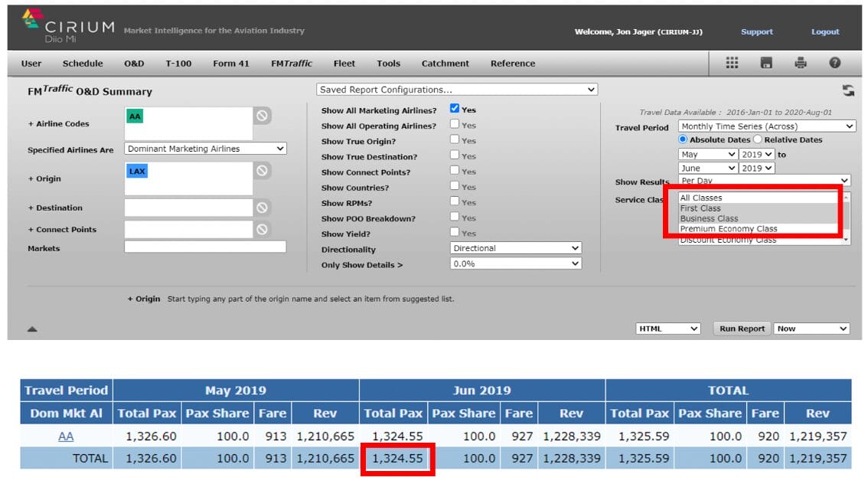The width and height of the screenshot is (868, 484).
Task: Select the Relative Dates radio button
Action: pos(758,139)
